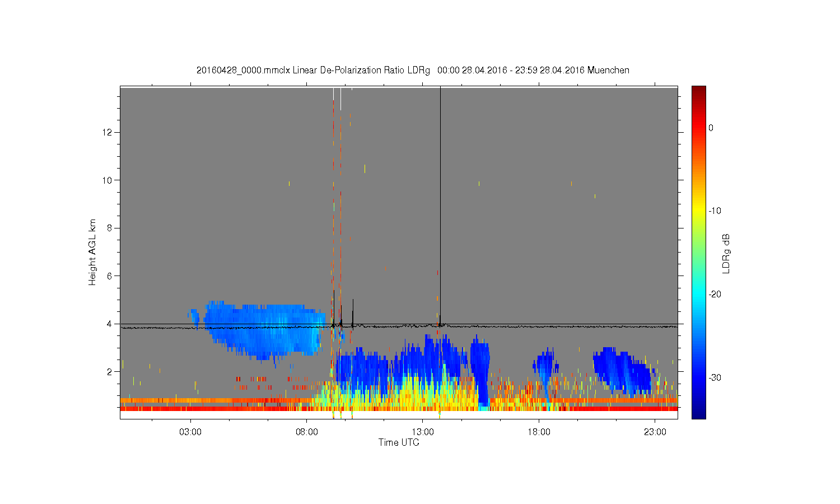This screenshot has height=504, width=840.
Task: Click the '2' height tick label
Action: click(110, 371)
